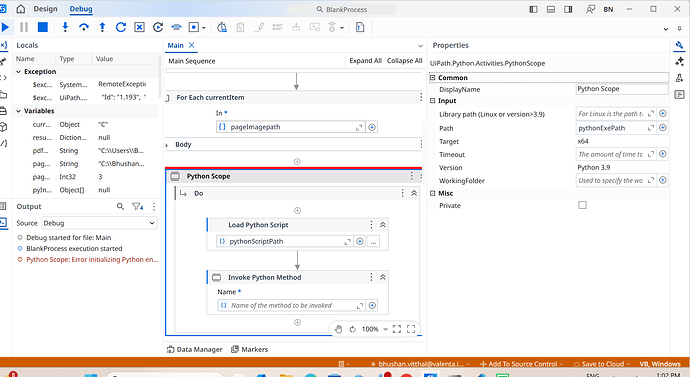Open the Breakpoints dropdown arrow
Viewport: 690px width, 377px height.
tap(203, 28)
